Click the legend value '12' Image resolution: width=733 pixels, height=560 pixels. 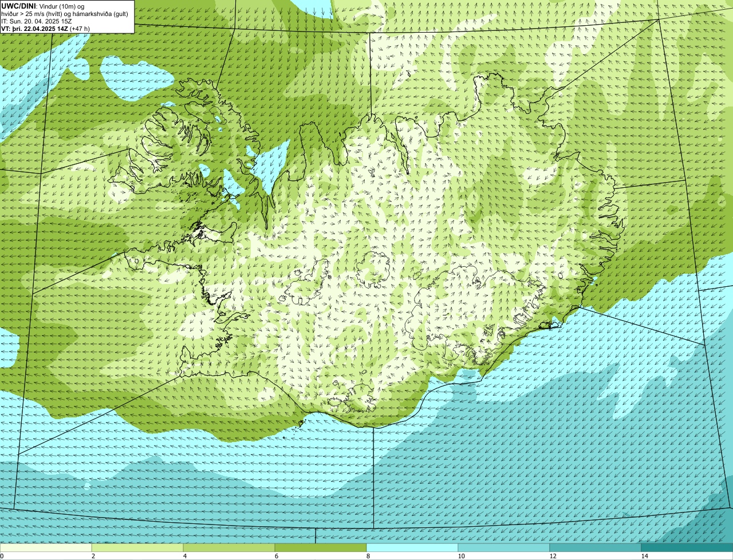click(553, 556)
